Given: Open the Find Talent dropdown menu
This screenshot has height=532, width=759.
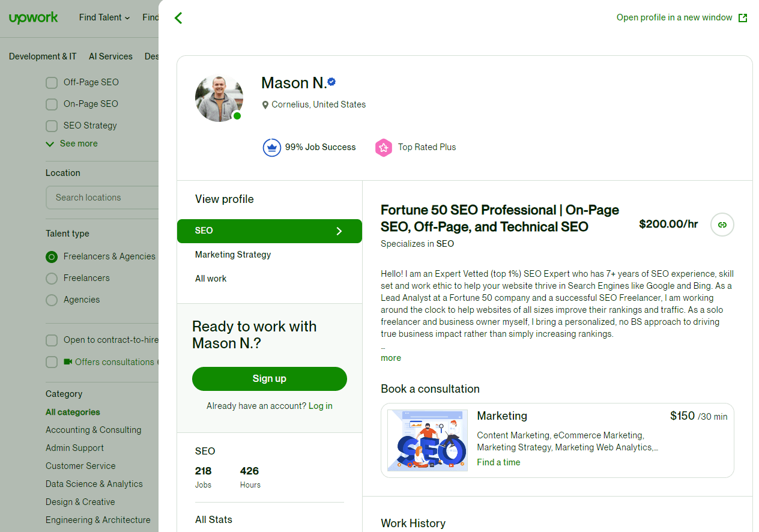Looking at the screenshot, I should pos(104,18).
